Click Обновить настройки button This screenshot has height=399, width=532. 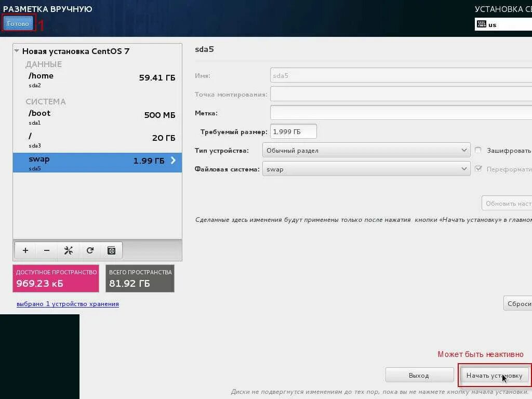tap(507, 203)
